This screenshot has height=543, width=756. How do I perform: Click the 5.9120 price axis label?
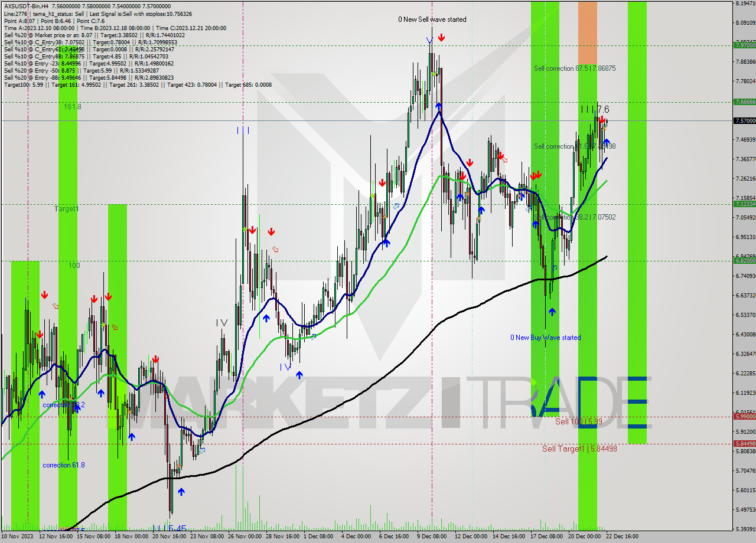(745, 431)
